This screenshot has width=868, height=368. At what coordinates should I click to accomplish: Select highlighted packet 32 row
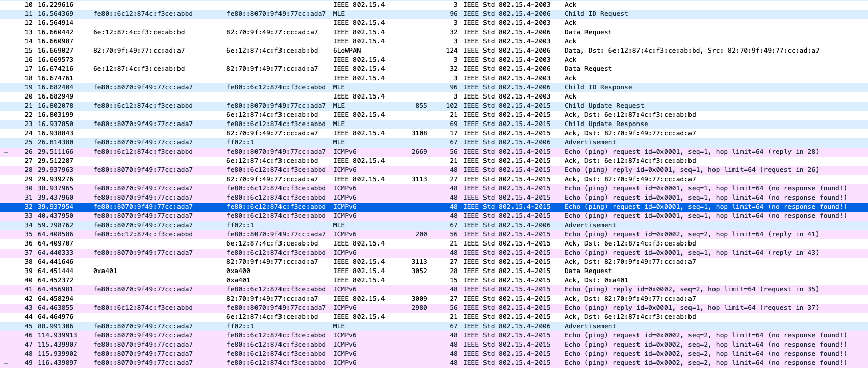(x=434, y=207)
